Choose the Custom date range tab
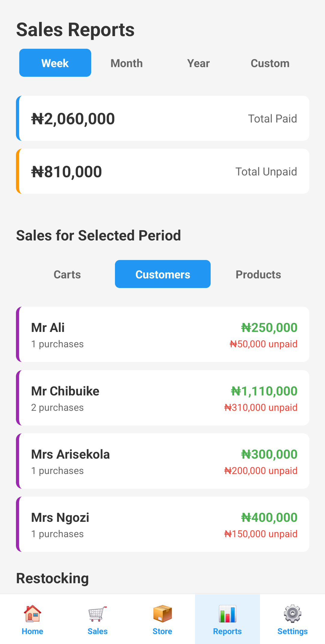This screenshot has height=644, width=325. 270,63
